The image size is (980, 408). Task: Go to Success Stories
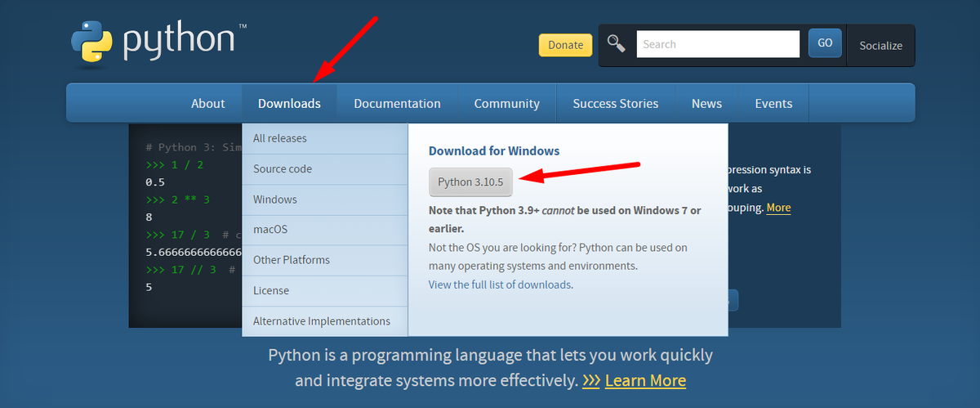[616, 103]
